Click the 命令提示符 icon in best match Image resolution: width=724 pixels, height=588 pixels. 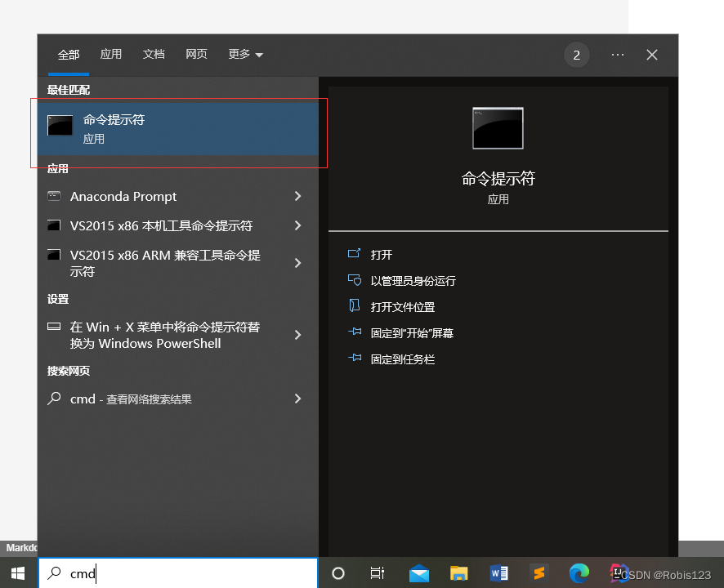click(60, 125)
